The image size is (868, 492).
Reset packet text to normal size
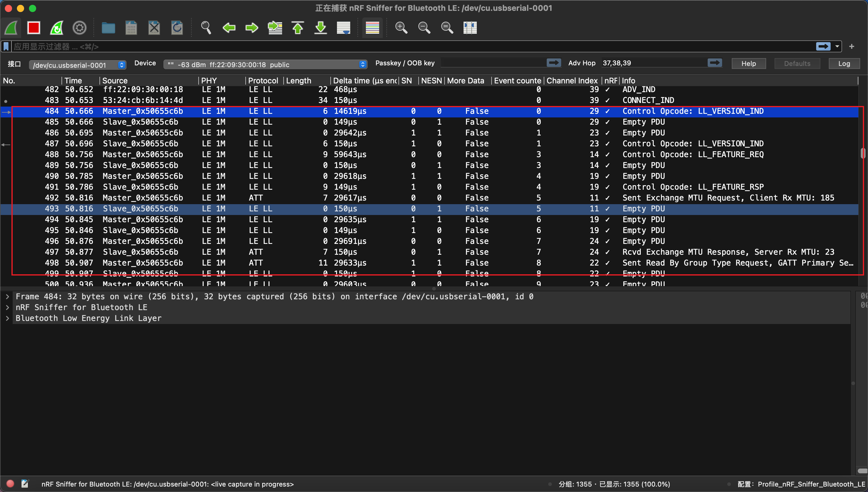click(x=447, y=28)
